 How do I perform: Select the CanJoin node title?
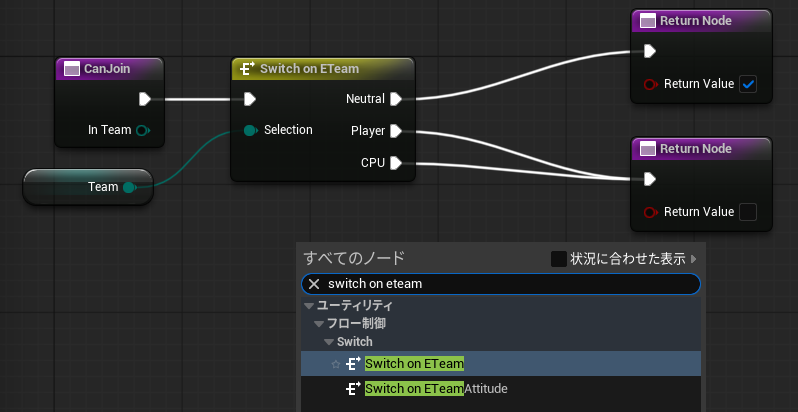click(x=108, y=68)
